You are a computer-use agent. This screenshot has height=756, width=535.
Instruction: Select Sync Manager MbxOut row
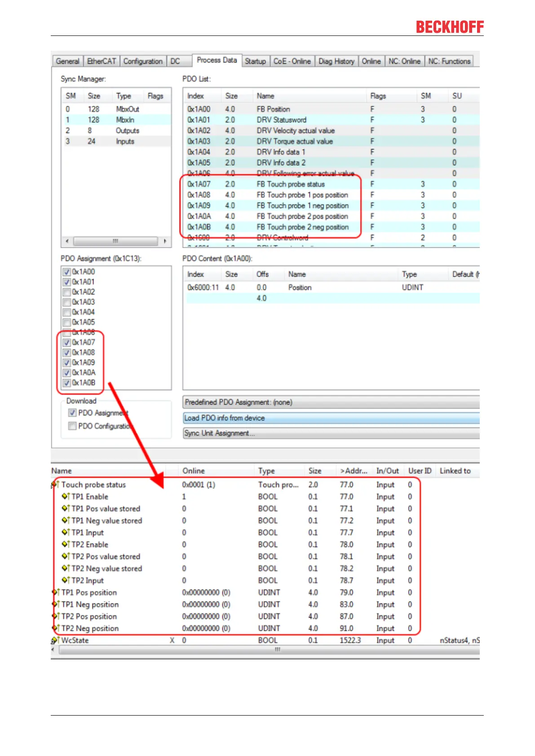(116, 109)
